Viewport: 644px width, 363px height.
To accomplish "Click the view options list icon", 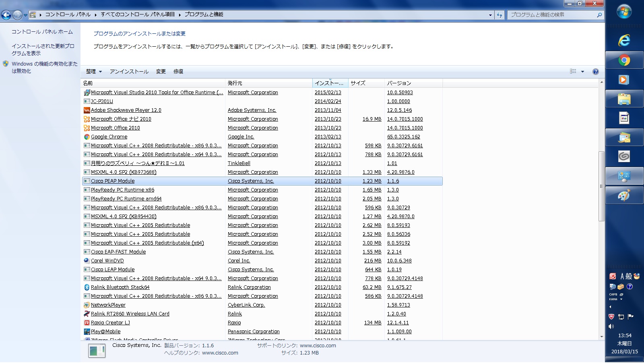I will click(573, 71).
